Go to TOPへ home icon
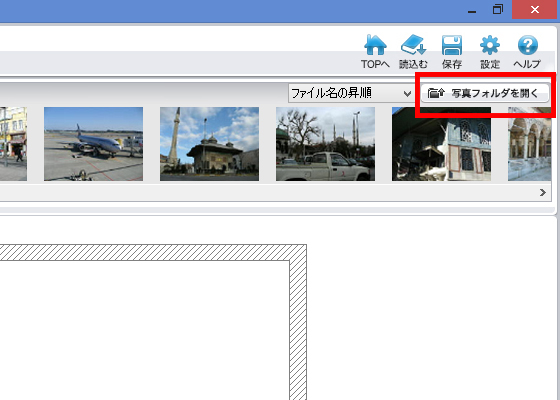 pos(375,52)
